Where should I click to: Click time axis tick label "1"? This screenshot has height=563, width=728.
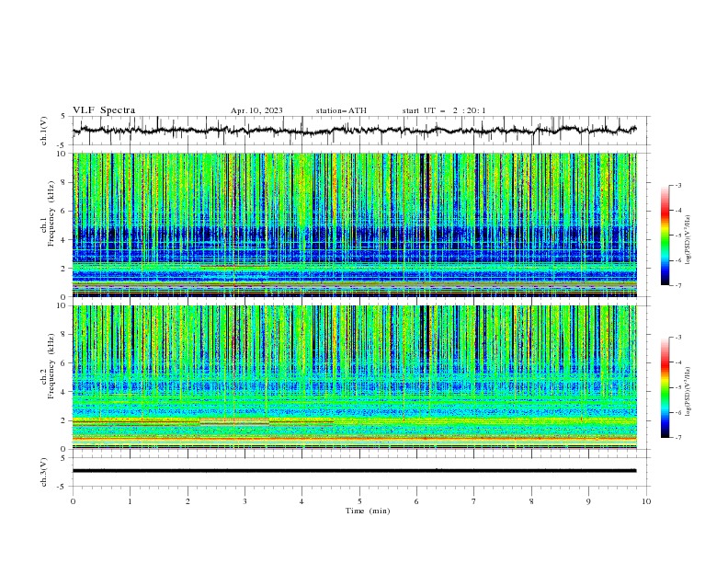click(131, 501)
